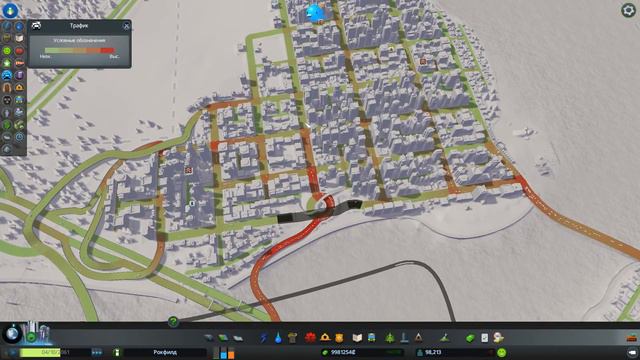Select the education book info view
Image resolution: width=640 pixels, height=360 pixels.
pos(19,39)
